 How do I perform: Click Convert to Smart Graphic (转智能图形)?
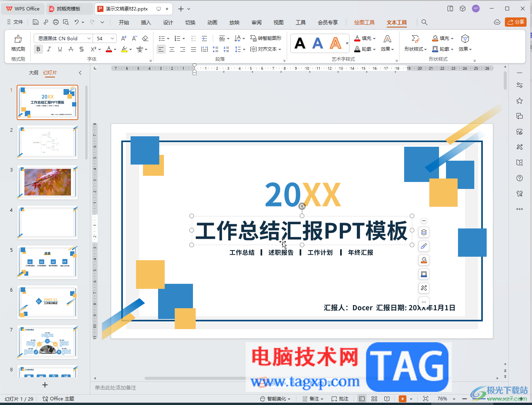coord(266,38)
